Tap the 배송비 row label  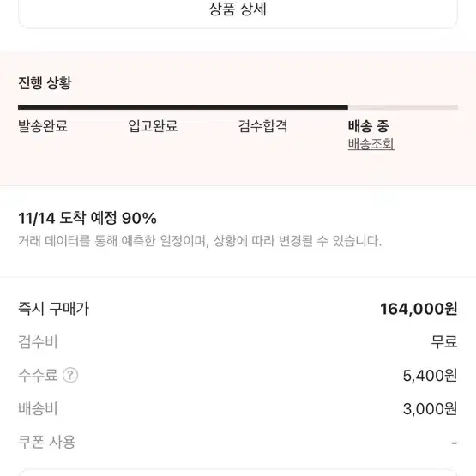tap(38, 408)
